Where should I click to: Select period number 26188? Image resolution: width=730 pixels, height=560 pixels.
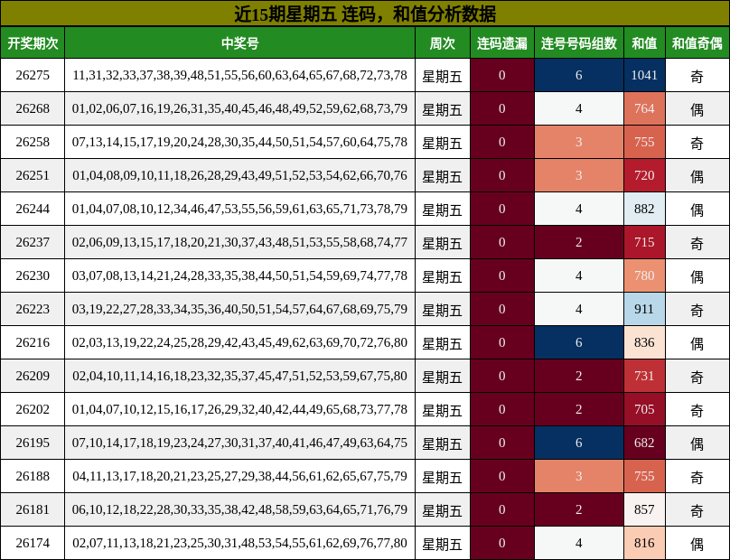pos(33,476)
